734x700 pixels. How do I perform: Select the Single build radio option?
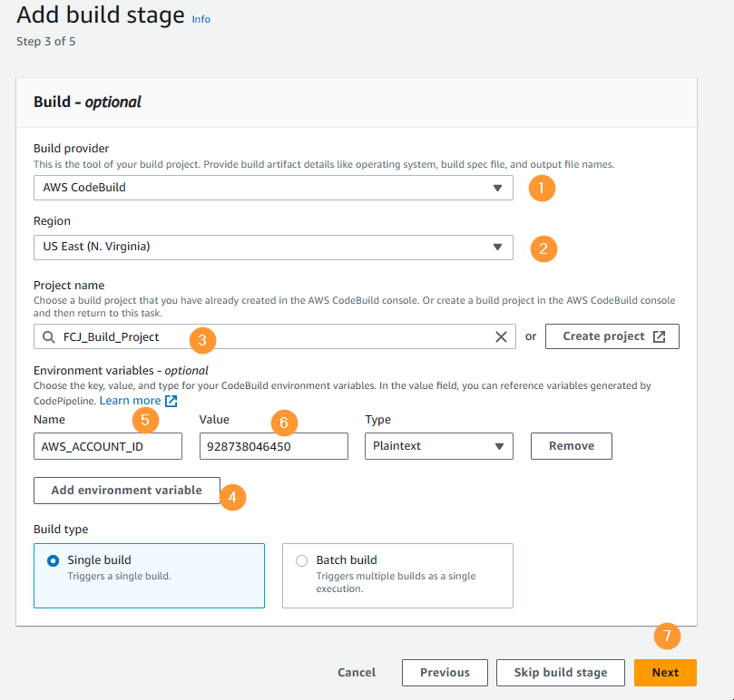point(54,560)
